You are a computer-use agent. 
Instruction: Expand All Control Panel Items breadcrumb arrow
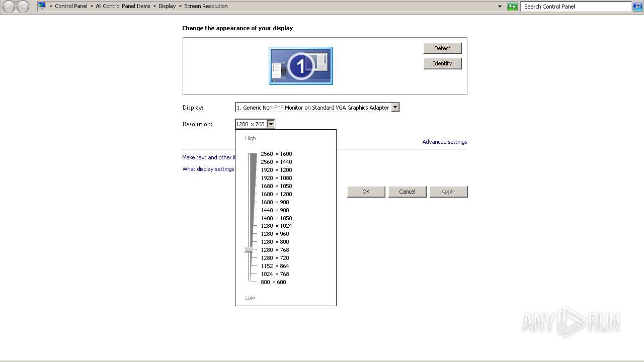154,7
